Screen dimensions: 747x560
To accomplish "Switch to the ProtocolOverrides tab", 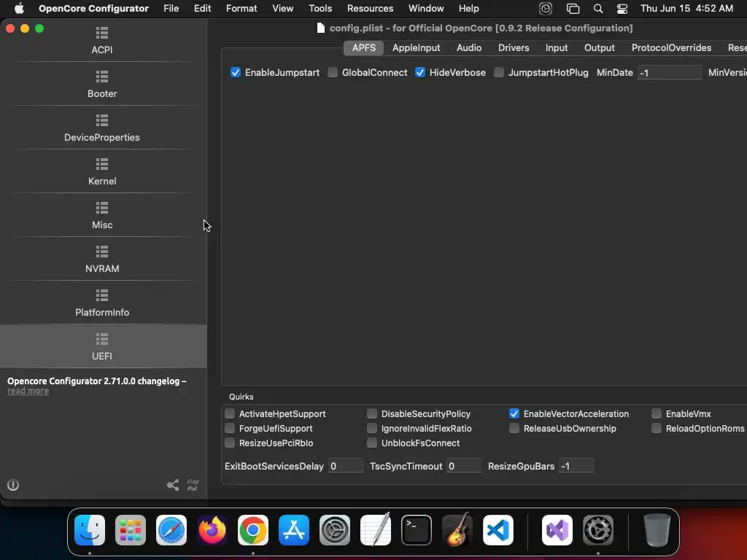I will [671, 47].
